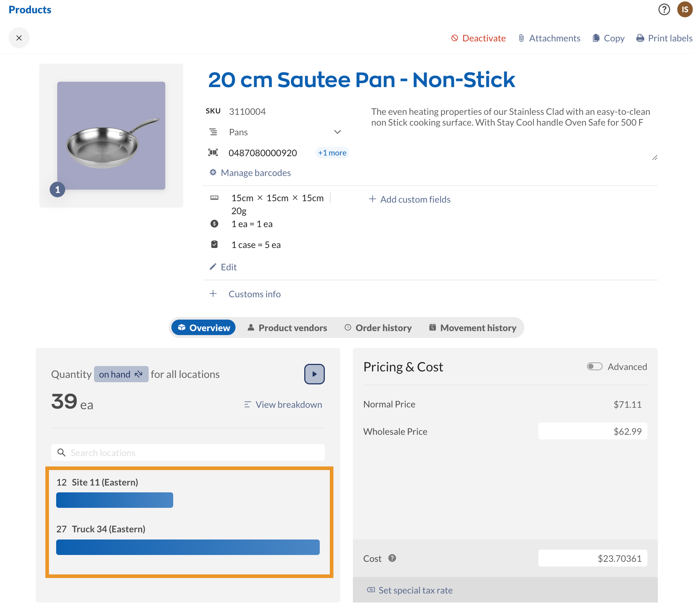Show the +1 more barcodes

click(x=332, y=153)
